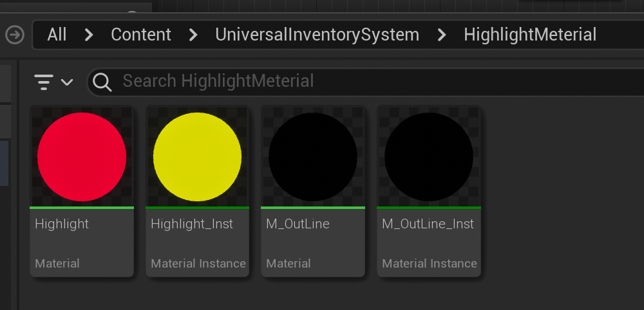Expand the chevron after Content breadcrumb
This screenshot has height=310, width=644.
[x=193, y=35]
